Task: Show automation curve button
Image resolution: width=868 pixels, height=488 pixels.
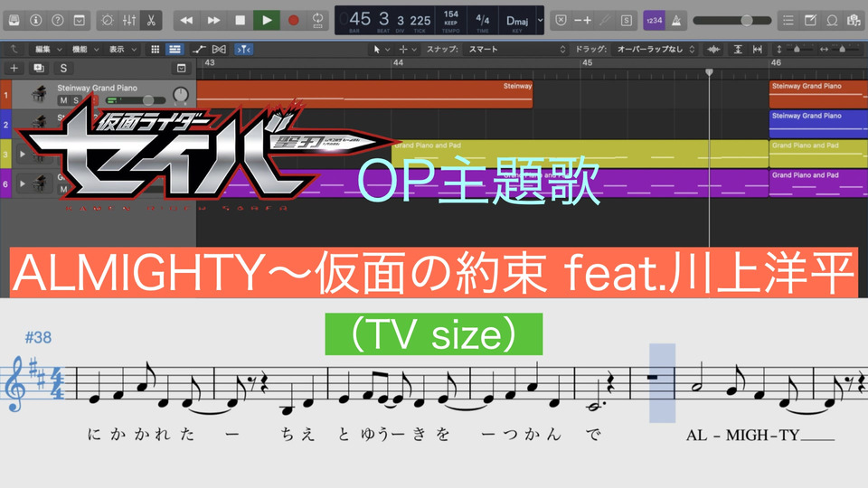Action: (x=199, y=49)
